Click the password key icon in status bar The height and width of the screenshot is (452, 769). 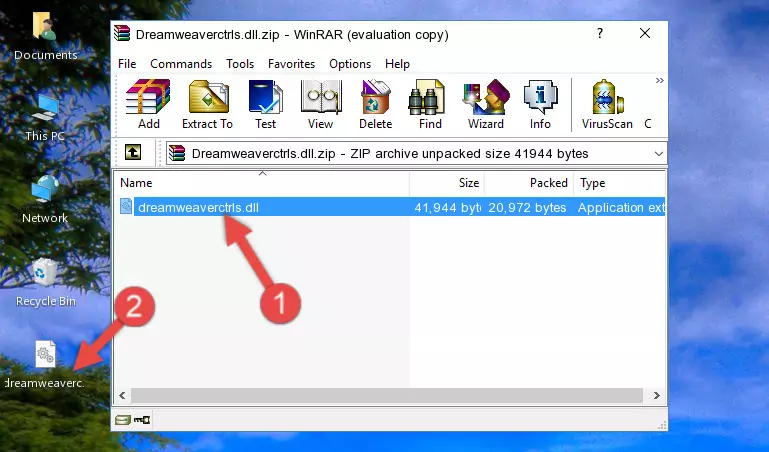pos(142,420)
